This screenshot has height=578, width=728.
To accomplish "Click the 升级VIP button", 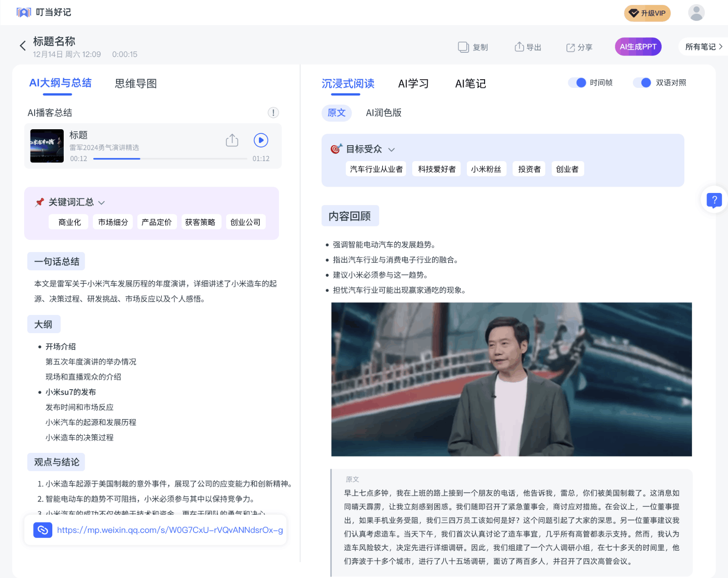I will [x=647, y=13].
